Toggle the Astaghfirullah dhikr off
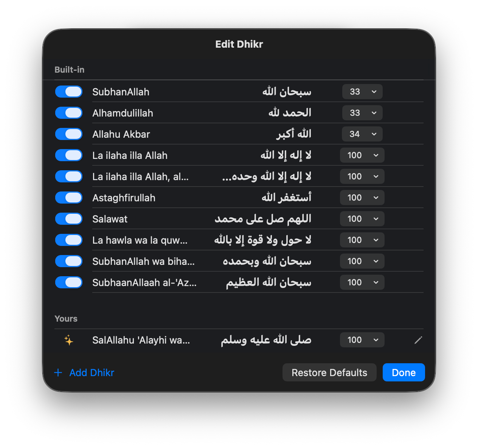478x448 pixels. click(69, 198)
